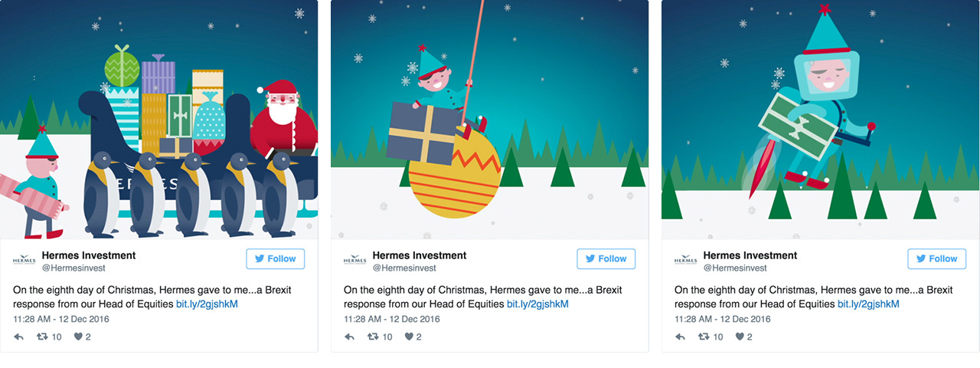Reply to the first tweet with penguins
This screenshot has width=980, height=368.
click(x=18, y=337)
